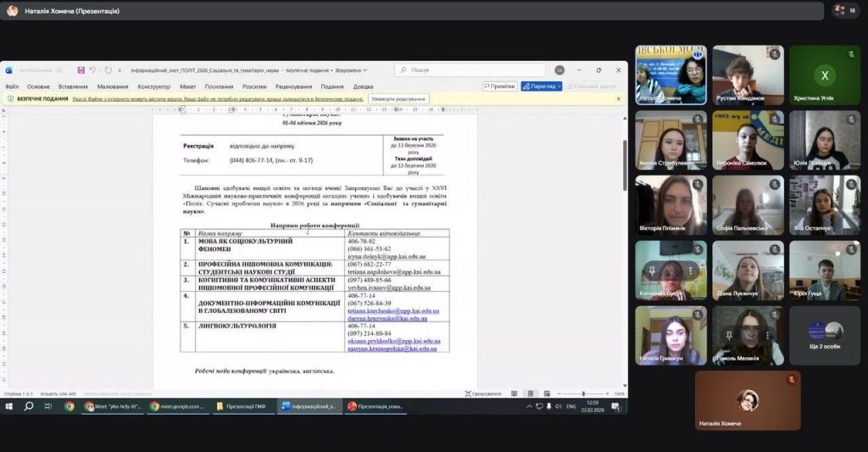
Task: Click the Redo icon in Word's title bar
Action: [108, 70]
